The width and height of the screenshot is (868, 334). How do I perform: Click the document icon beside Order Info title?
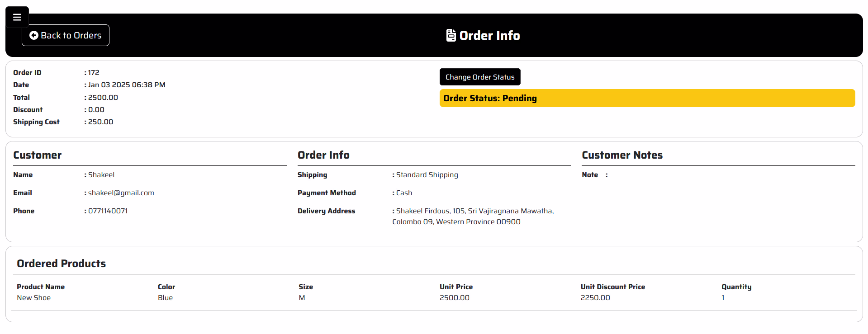451,35
